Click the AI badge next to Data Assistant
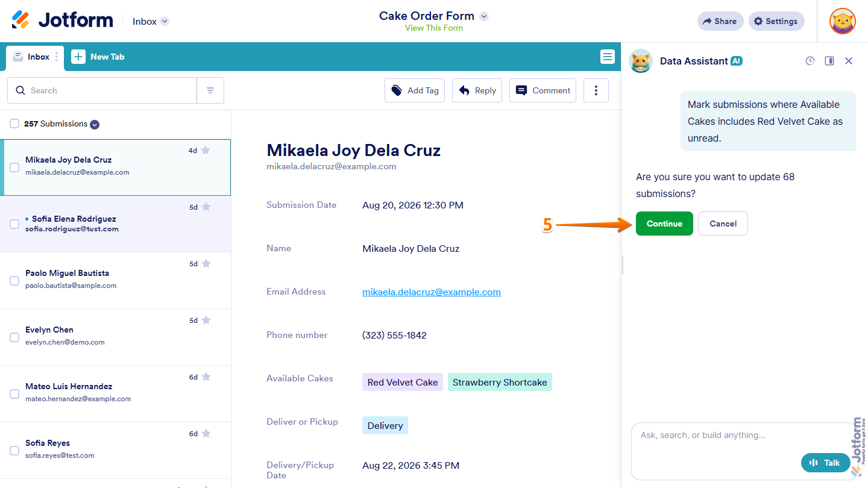868x488 pixels. pos(737,61)
